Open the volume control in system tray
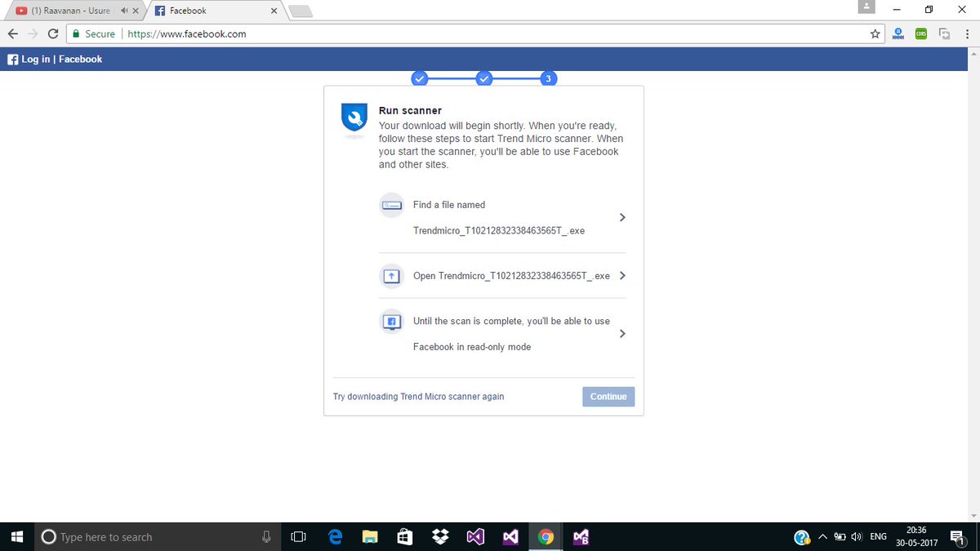 (x=857, y=537)
